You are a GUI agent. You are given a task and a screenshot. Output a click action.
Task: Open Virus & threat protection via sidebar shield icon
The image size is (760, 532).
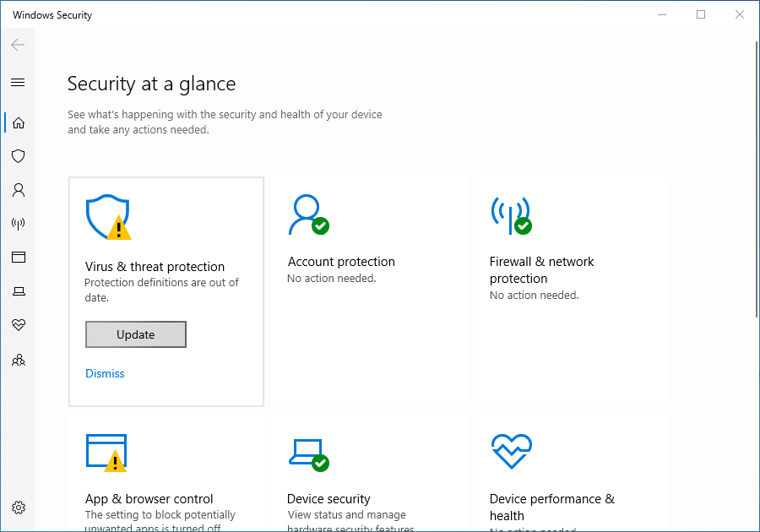click(x=19, y=156)
